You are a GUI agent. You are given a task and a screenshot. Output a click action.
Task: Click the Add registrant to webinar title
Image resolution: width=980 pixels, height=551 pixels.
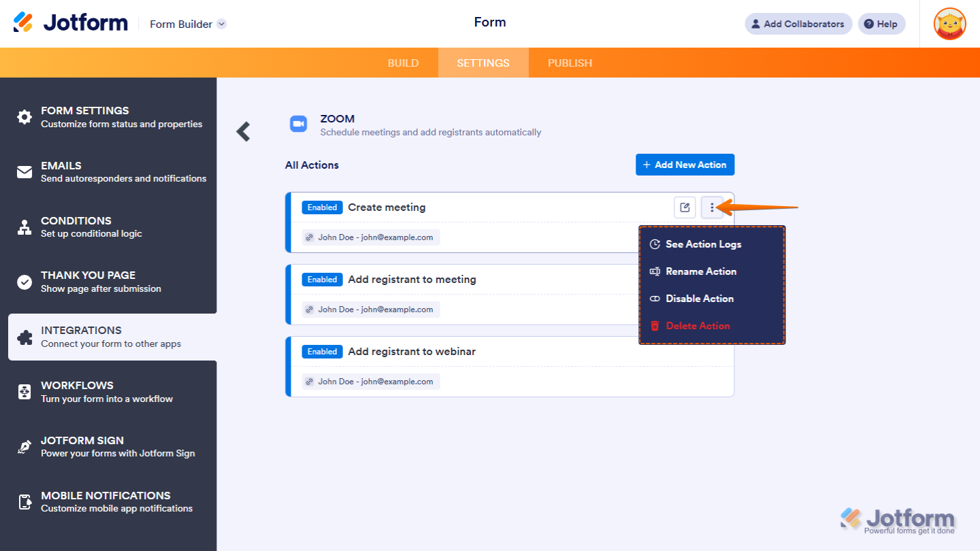(x=412, y=352)
